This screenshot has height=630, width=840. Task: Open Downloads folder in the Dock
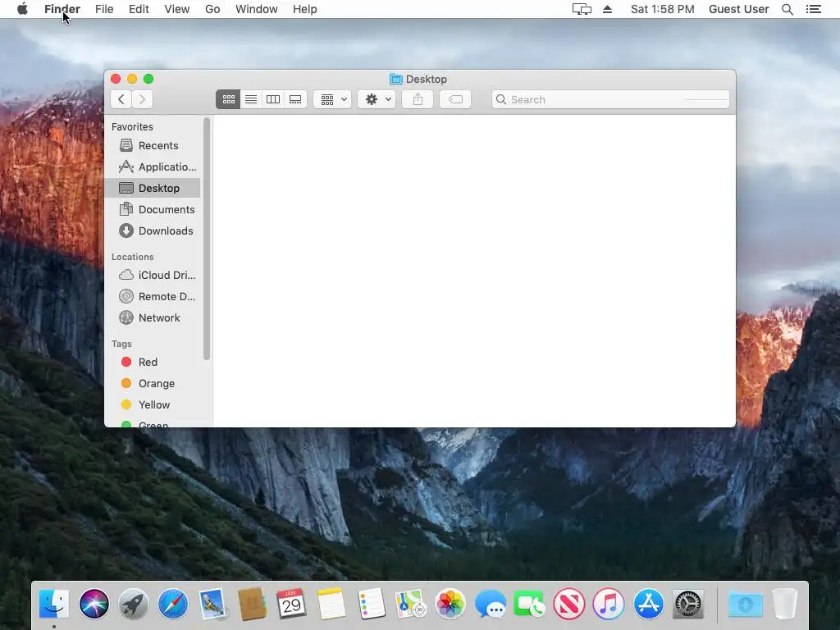(x=745, y=604)
